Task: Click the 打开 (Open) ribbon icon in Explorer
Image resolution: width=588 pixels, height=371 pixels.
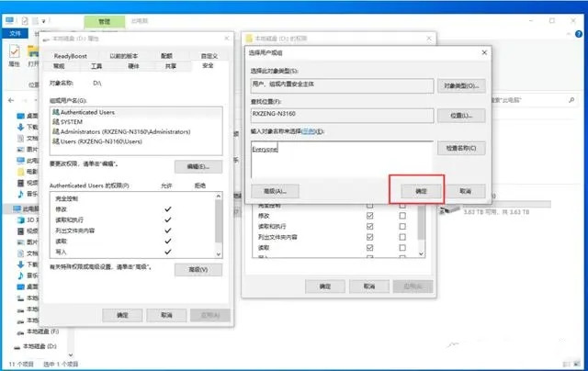Action: click(x=33, y=56)
